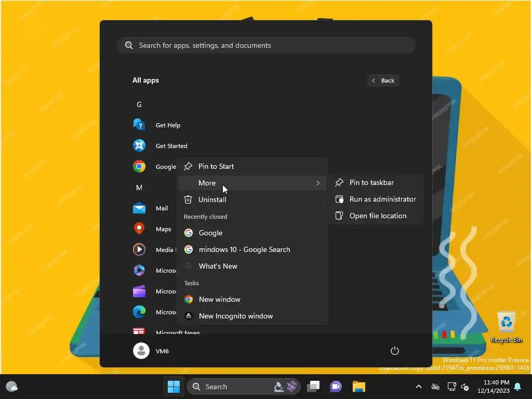The height and width of the screenshot is (399, 532).
Task: Show hidden tray icons chevron
Action: 419,387
